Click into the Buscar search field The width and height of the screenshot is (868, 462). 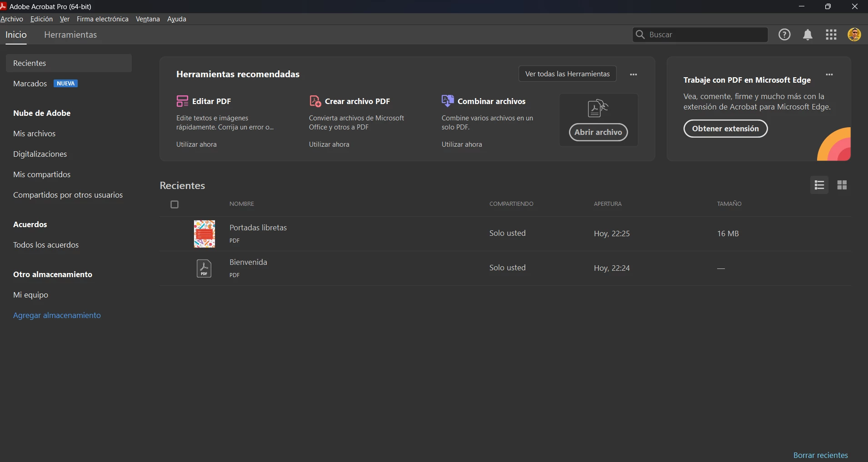(700, 35)
